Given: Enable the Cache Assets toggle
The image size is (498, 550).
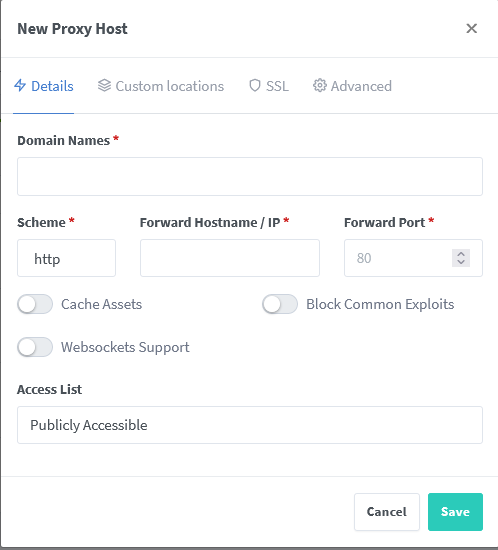Looking at the screenshot, I should tap(35, 304).
